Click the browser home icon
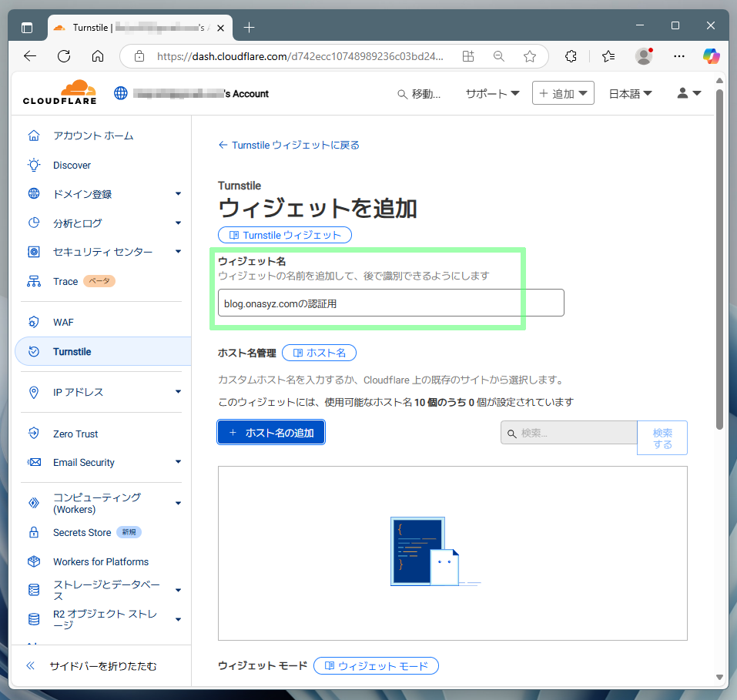 tap(98, 56)
